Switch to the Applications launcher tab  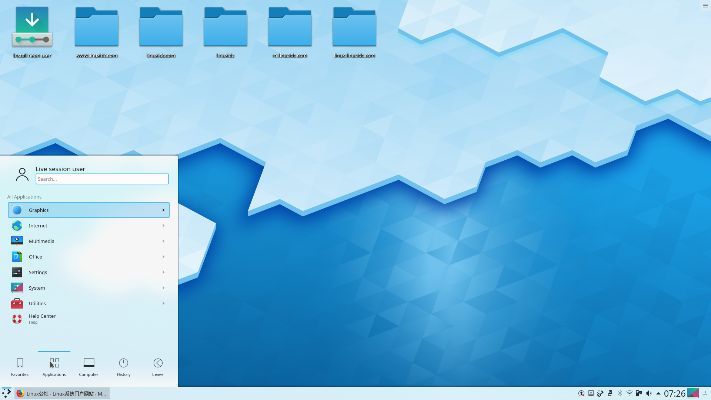(54, 366)
